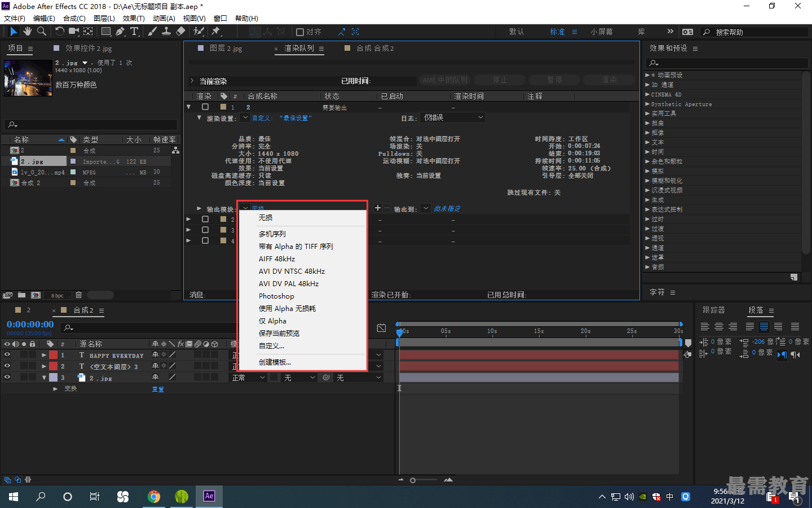Select right-to-left text direction icon
Viewport: 812px width, 508px height.
[x=795, y=354]
